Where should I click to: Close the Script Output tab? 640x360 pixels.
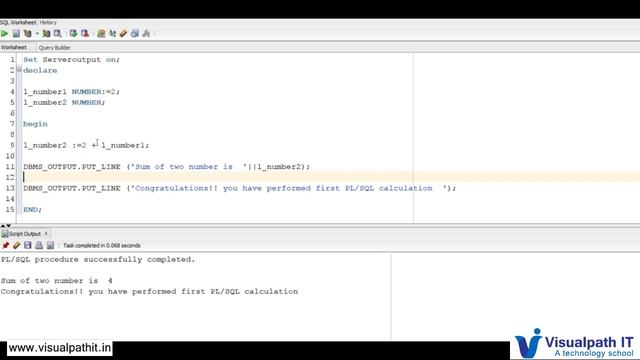(46, 233)
